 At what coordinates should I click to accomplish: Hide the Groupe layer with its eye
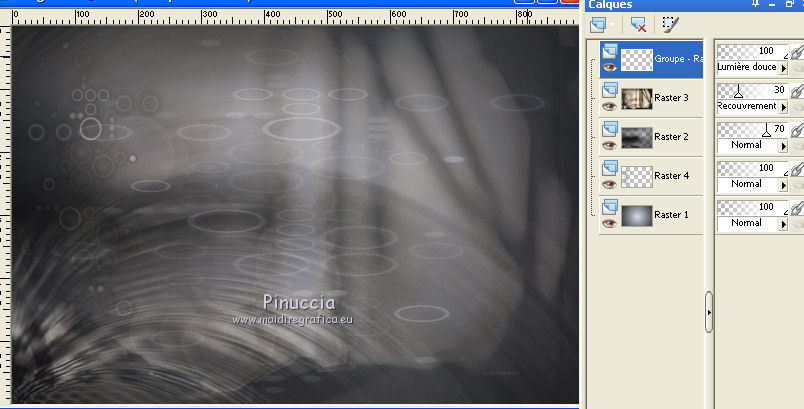(609, 68)
